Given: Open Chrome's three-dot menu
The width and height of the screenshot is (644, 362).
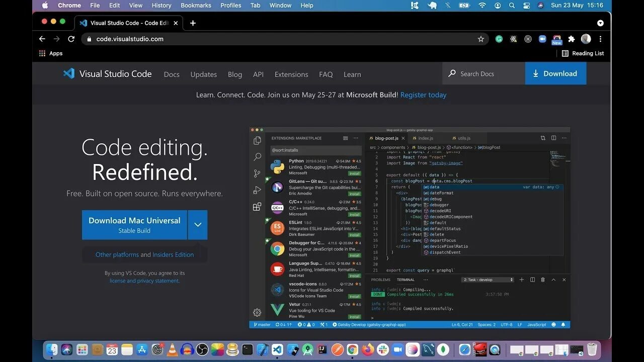Looking at the screenshot, I should (600, 39).
